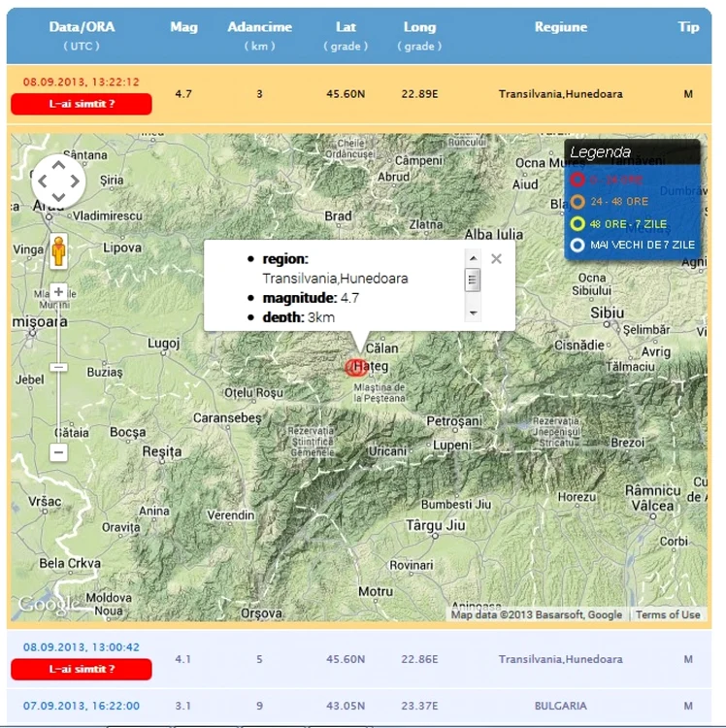Click the Street View pegman icon

(x=58, y=251)
